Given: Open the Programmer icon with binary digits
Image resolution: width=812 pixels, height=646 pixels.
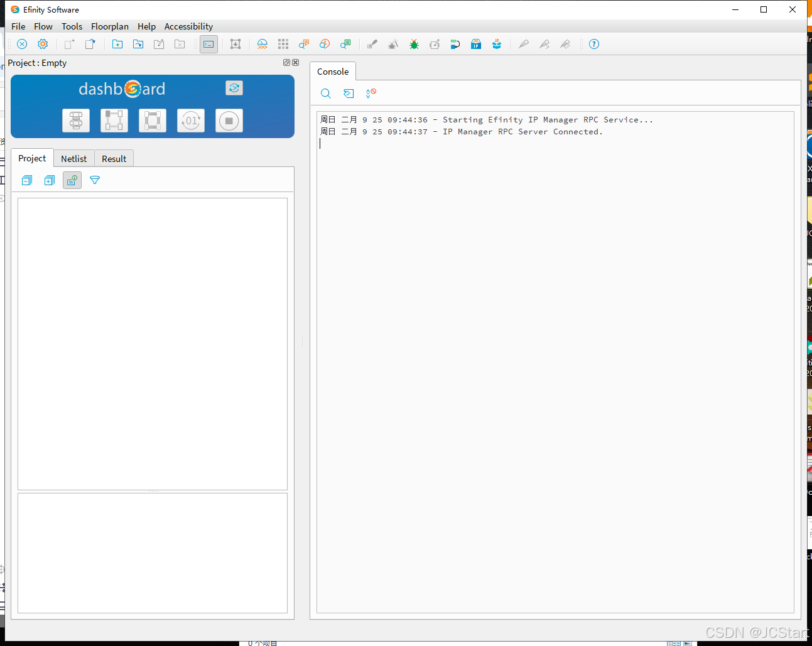Looking at the screenshot, I should pyautogui.click(x=455, y=44).
